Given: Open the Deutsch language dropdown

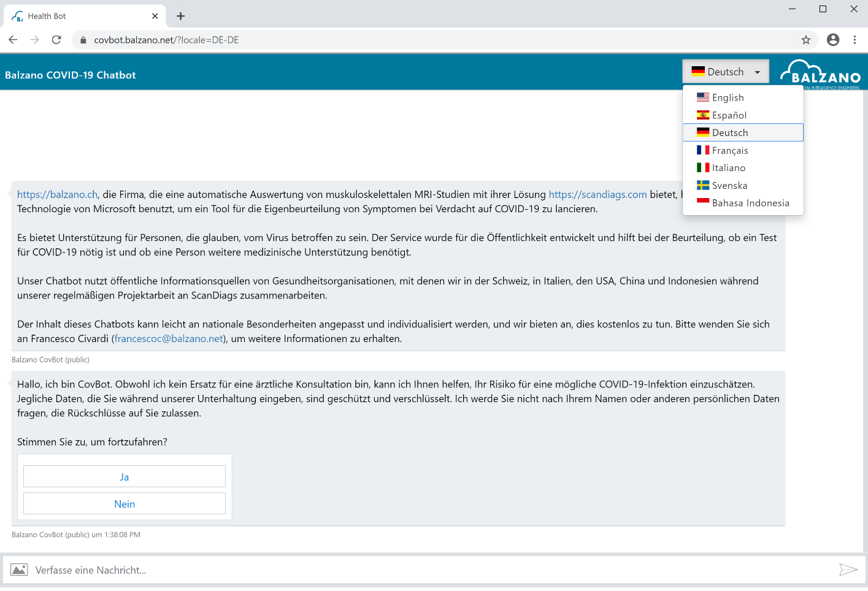Looking at the screenshot, I should tap(726, 72).
